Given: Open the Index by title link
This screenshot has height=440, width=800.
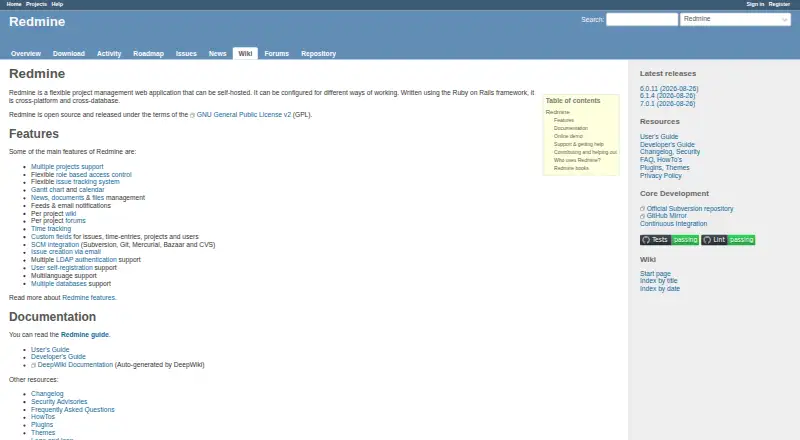Looking at the screenshot, I should tap(659, 281).
